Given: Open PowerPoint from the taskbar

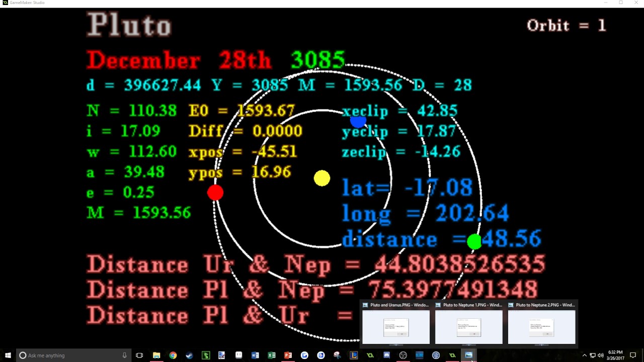Looking at the screenshot, I should tap(288, 355).
